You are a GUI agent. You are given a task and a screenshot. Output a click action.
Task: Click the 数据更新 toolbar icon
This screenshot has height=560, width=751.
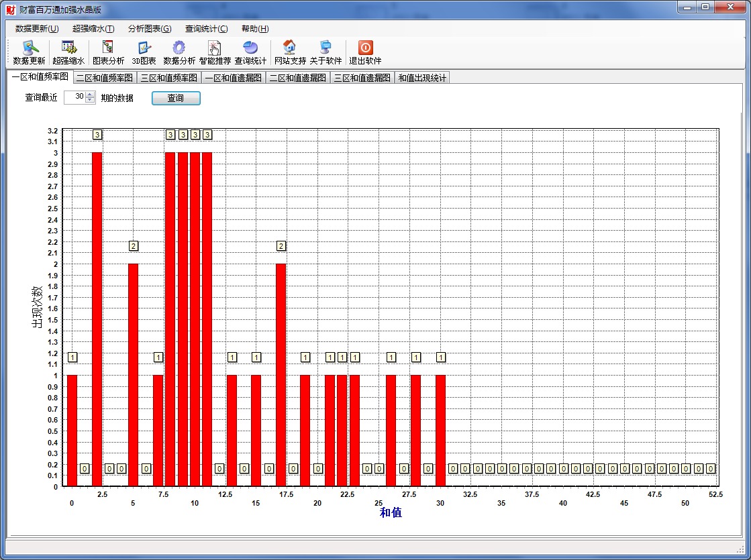(x=30, y=48)
